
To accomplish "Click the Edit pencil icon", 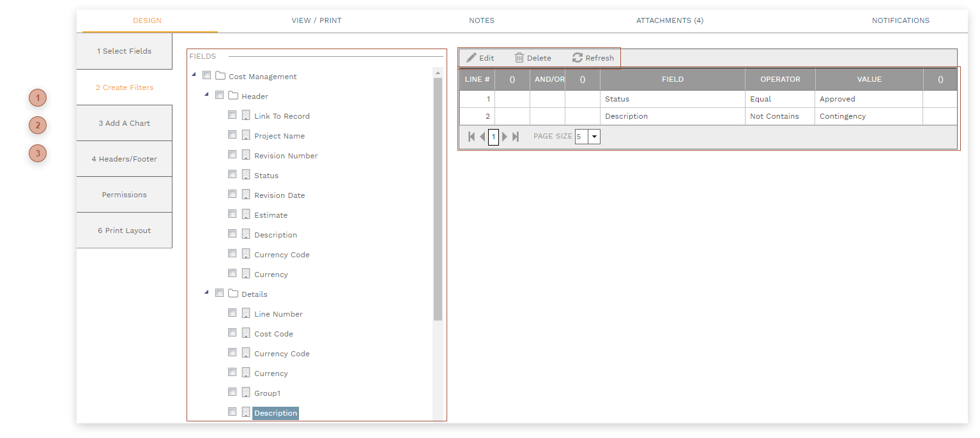I will 471,57.
